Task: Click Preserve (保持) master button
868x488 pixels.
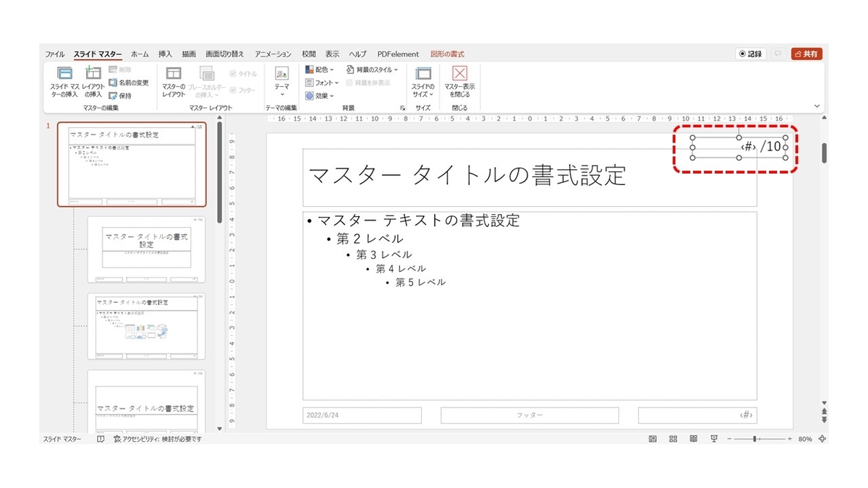Action: 120,95
